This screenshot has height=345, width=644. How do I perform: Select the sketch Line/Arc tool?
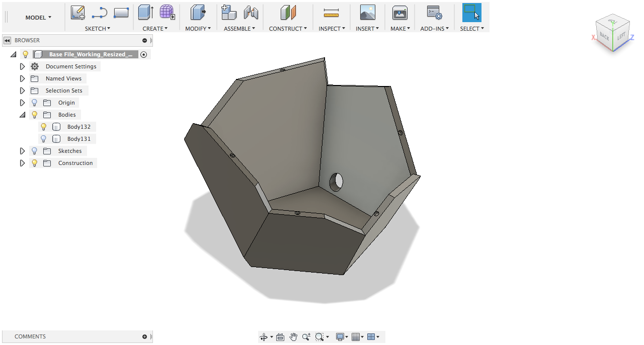click(x=100, y=12)
